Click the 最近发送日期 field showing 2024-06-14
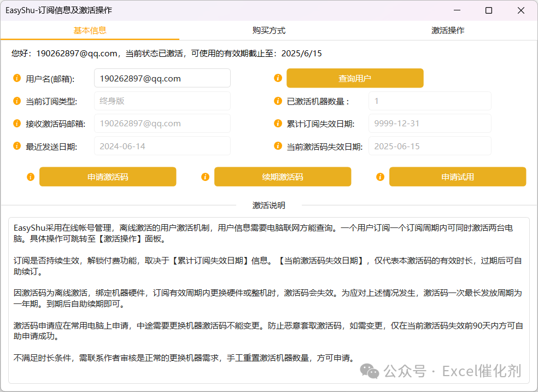 [x=162, y=146]
